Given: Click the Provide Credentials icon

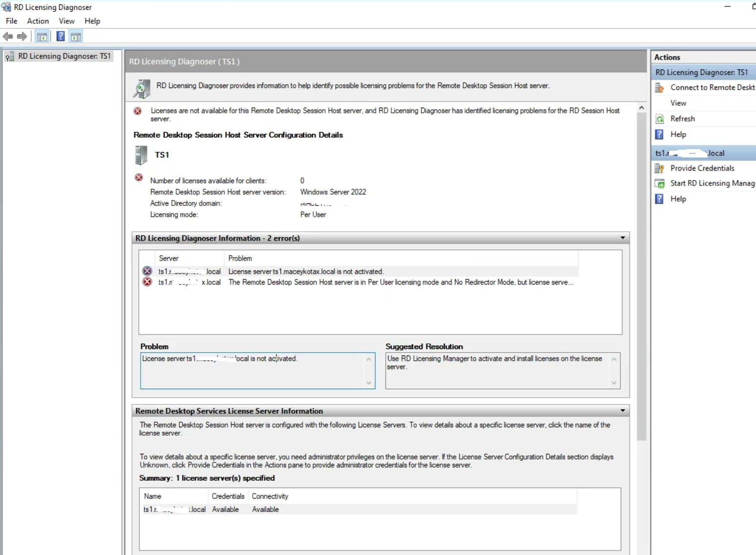Looking at the screenshot, I should click(x=659, y=168).
